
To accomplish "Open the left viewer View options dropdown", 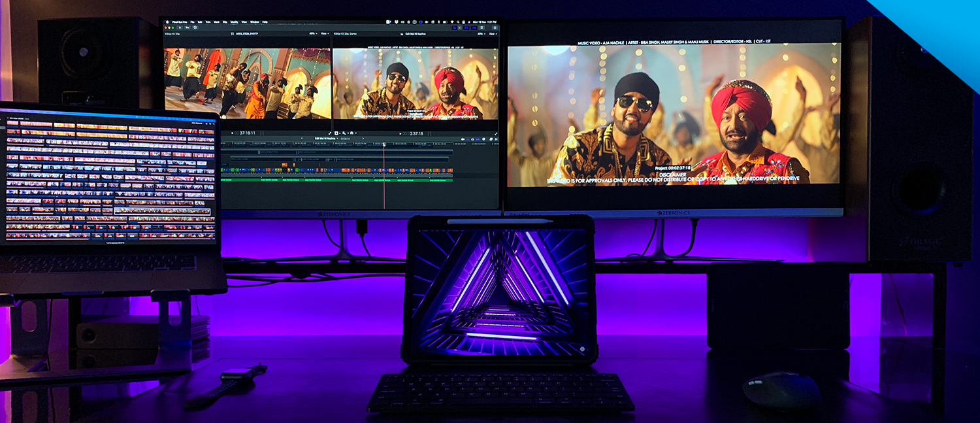I will [325, 34].
